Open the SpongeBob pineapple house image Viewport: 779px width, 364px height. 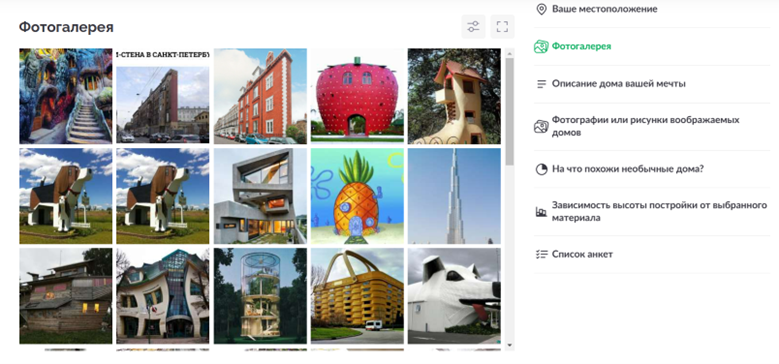pos(357,196)
